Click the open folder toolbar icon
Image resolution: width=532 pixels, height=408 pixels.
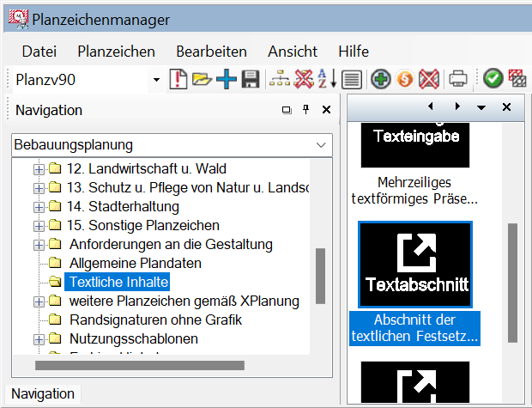202,80
